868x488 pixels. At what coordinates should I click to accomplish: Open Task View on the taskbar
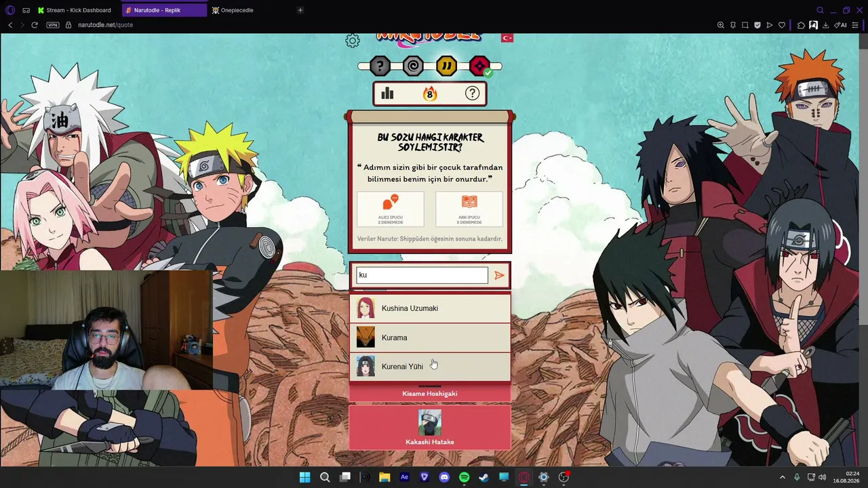click(x=345, y=477)
